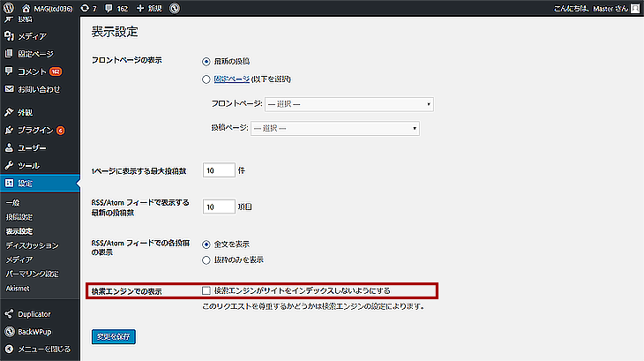
Task: Enable the search engine noindex checkbox
Action: 206,290
